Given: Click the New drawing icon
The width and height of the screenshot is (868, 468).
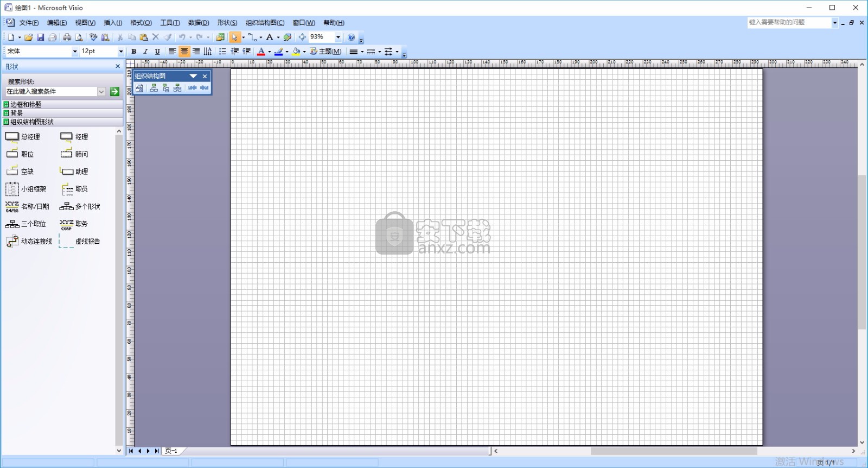Looking at the screenshot, I should (x=11, y=37).
